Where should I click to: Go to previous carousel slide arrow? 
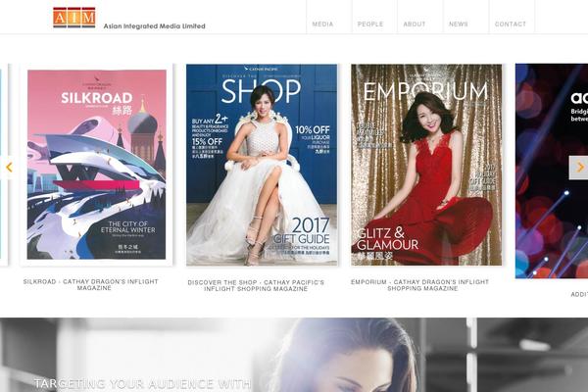[x=9, y=168]
